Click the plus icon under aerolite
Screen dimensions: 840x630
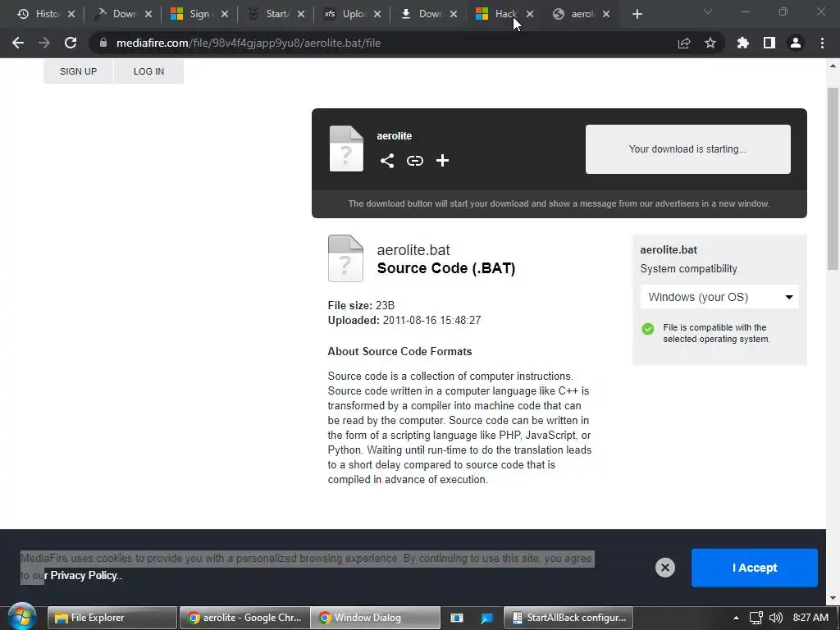[x=442, y=161]
